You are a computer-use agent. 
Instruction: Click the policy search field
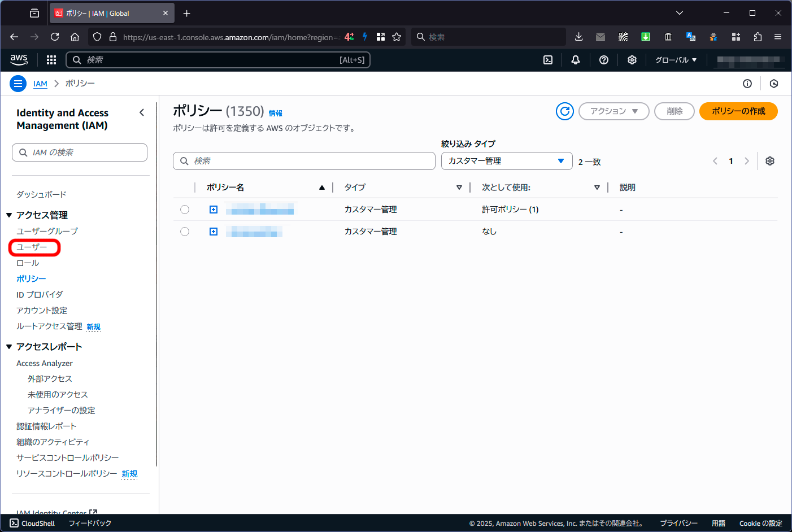(304, 161)
